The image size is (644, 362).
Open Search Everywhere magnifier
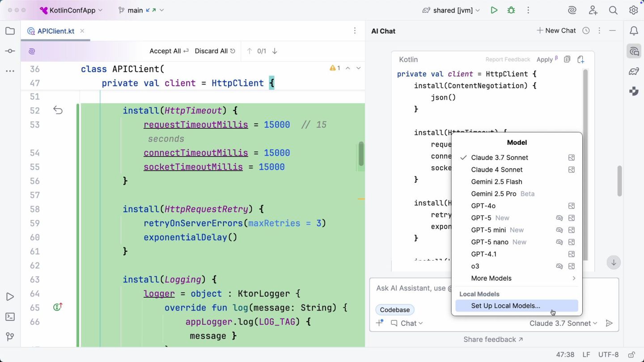613,10
